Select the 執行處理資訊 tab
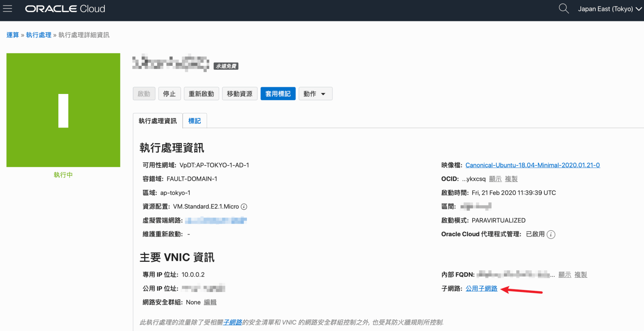This screenshot has height=331, width=644. 158,121
